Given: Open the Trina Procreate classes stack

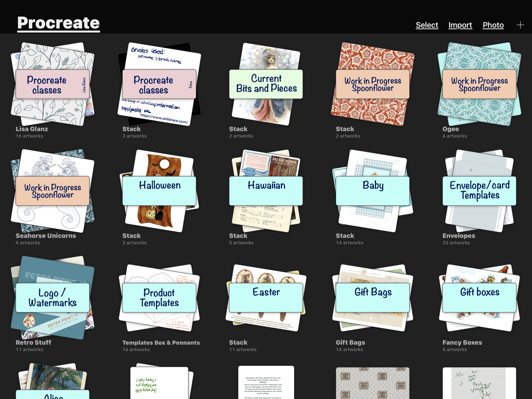Looking at the screenshot, I should tap(159, 84).
